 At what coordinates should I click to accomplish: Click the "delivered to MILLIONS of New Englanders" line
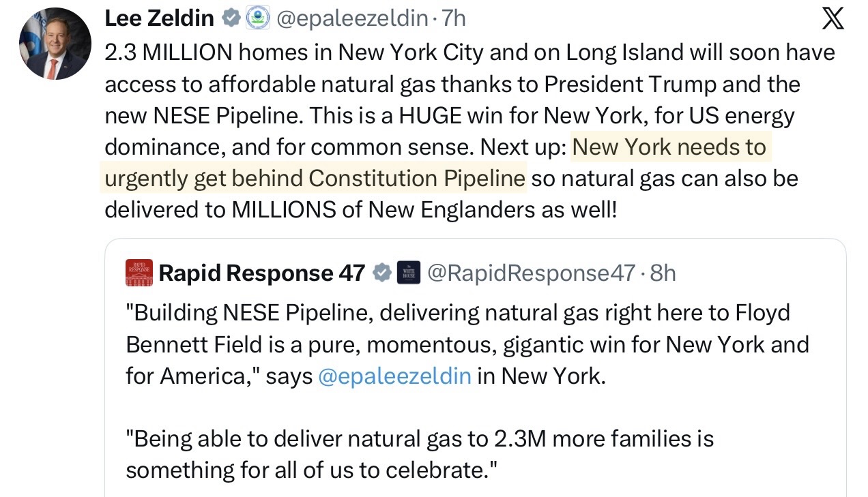tap(360, 209)
